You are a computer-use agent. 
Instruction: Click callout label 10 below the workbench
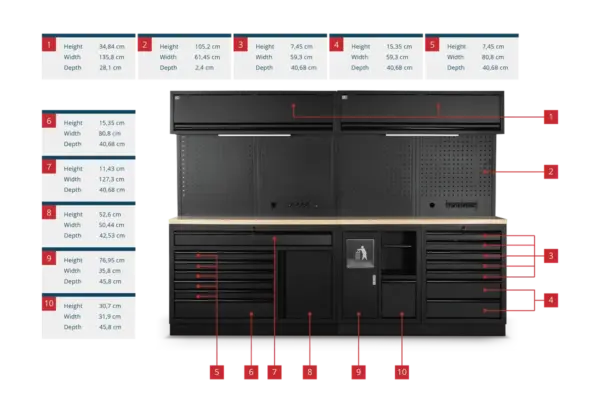coord(402,372)
